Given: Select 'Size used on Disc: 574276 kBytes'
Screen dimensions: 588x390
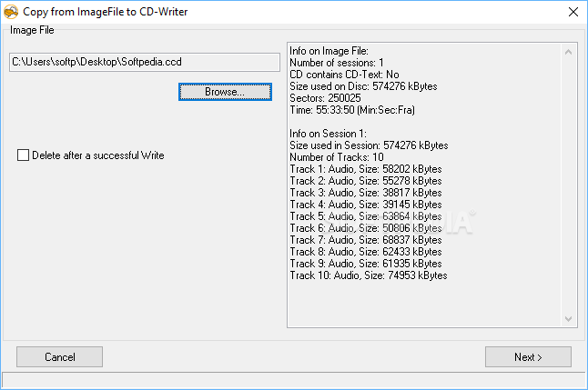Looking at the screenshot, I should coord(363,86).
